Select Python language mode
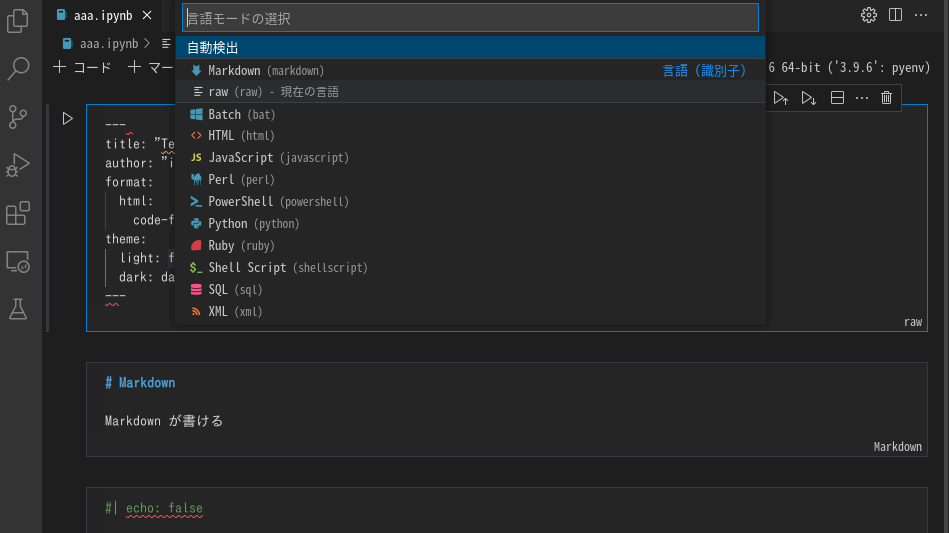 [470, 224]
